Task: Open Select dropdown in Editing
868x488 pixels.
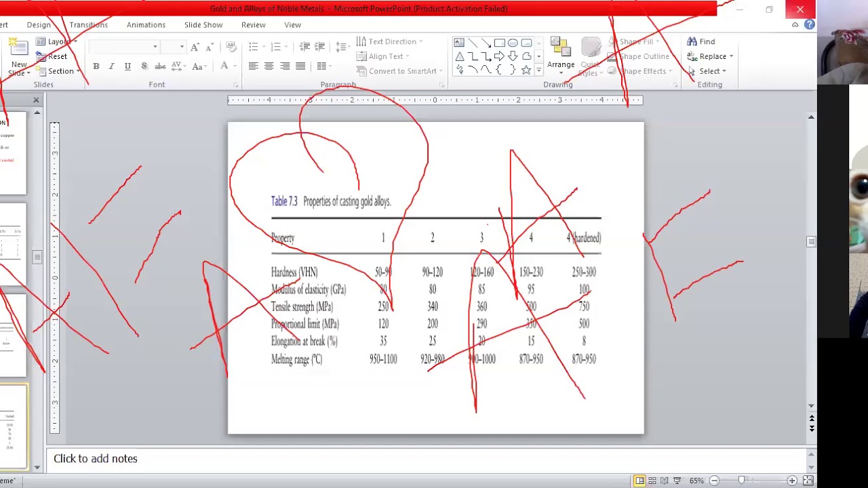Action: click(x=724, y=71)
